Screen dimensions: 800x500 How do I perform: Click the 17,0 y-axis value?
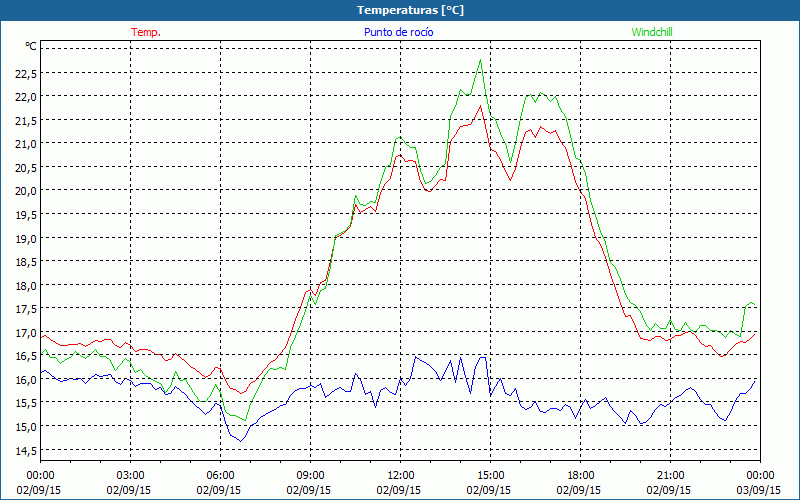tap(26, 333)
